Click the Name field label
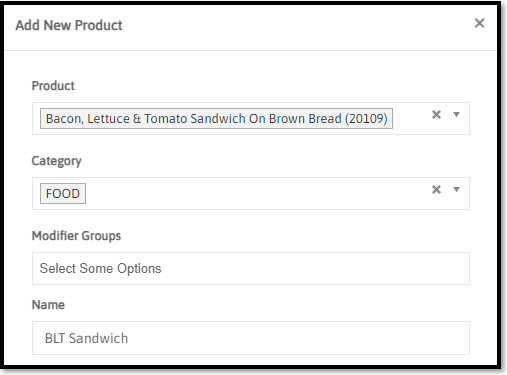Image resolution: width=507 pixels, height=375 pixels. [x=48, y=305]
